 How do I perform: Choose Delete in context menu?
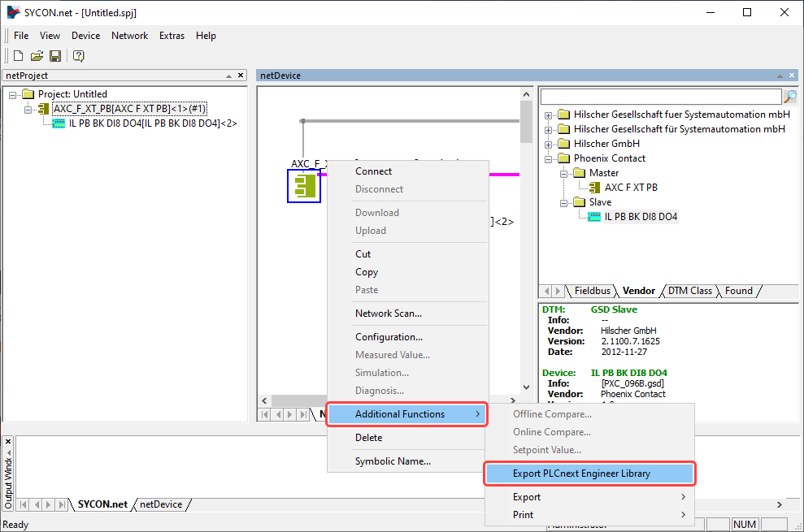coord(407,438)
